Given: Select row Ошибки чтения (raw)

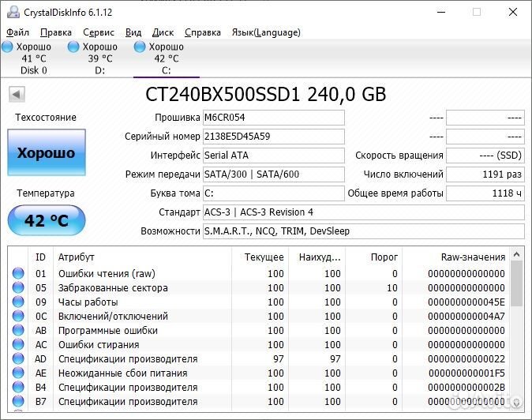Looking at the screenshot, I should pyautogui.click(x=259, y=273).
